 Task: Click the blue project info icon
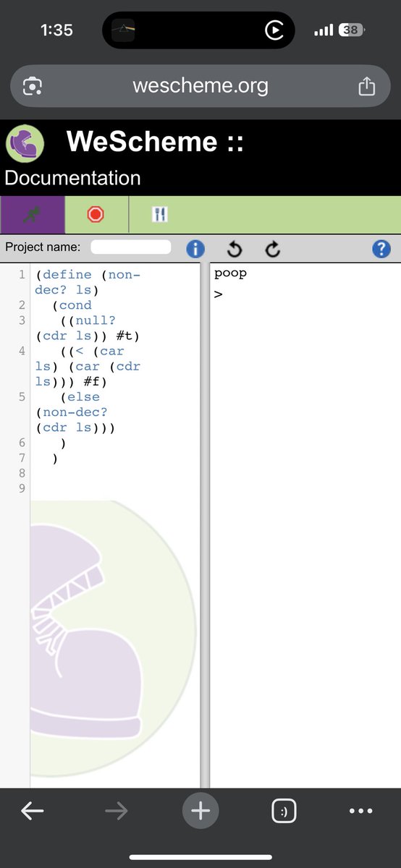click(x=195, y=249)
